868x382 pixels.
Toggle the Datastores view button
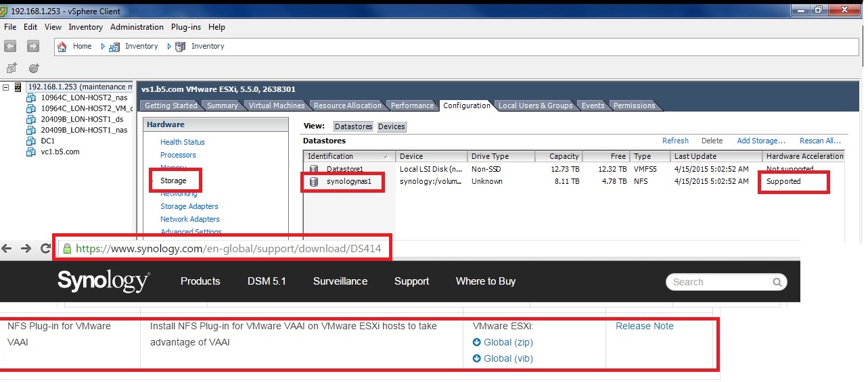[354, 126]
